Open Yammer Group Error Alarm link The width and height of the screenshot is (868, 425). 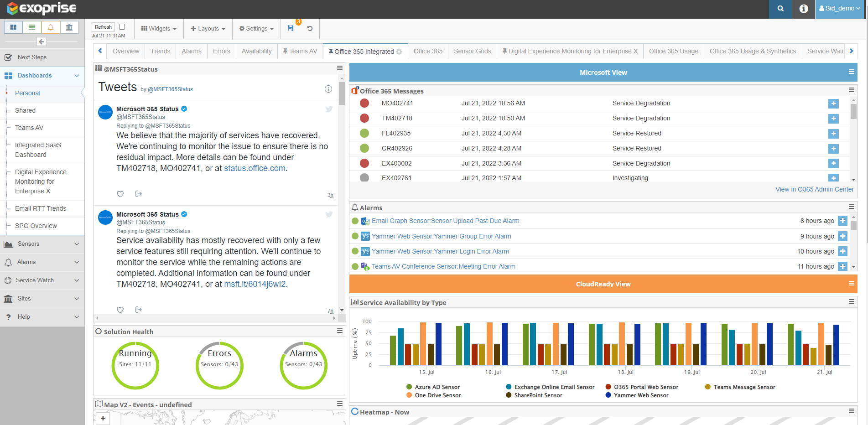coord(441,236)
